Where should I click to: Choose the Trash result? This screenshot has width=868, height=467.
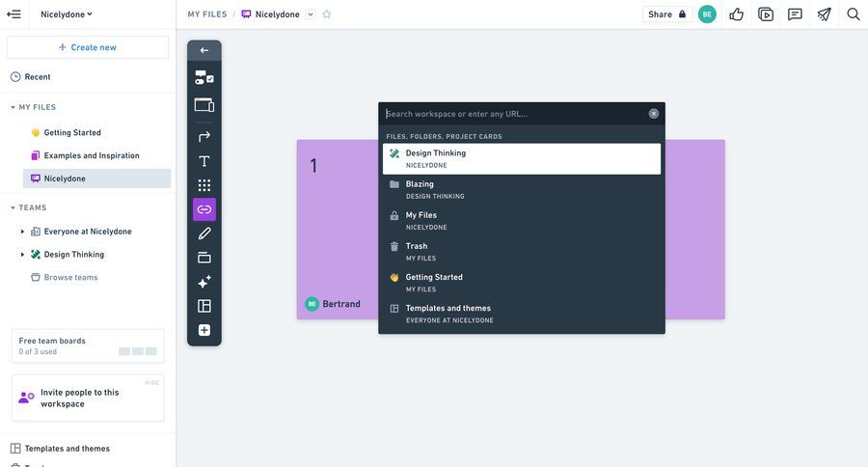coord(522,252)
